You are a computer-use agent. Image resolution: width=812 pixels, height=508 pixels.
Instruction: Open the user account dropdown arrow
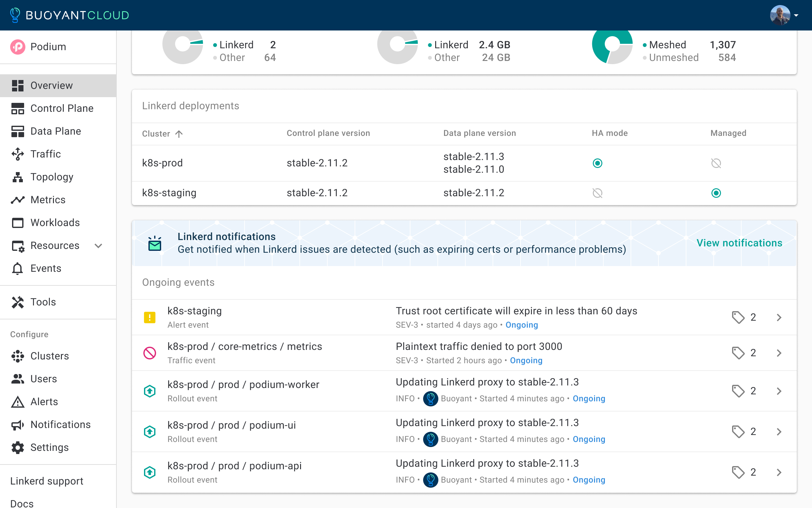[796, 16]
